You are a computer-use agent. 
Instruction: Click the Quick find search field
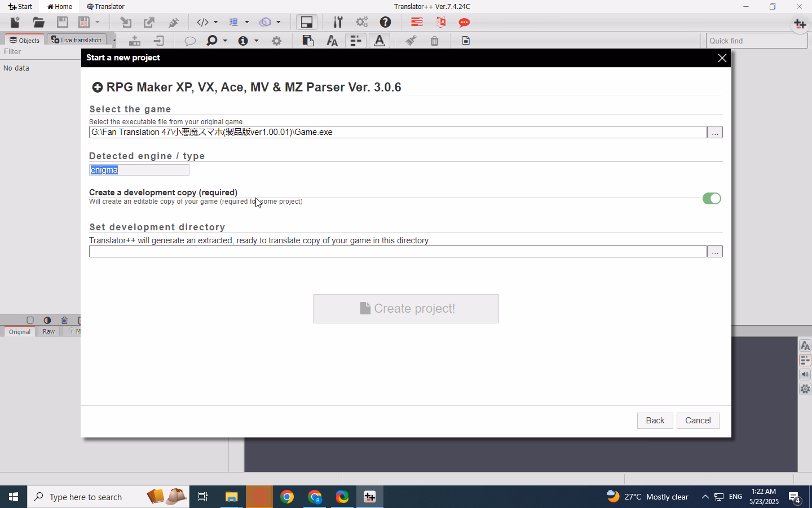coord(757,41)
